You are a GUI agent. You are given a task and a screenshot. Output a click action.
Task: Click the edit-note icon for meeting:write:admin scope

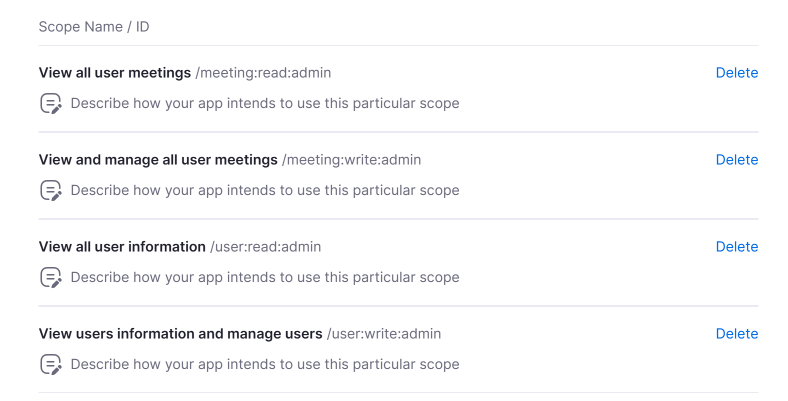click(x=50, y=190)
